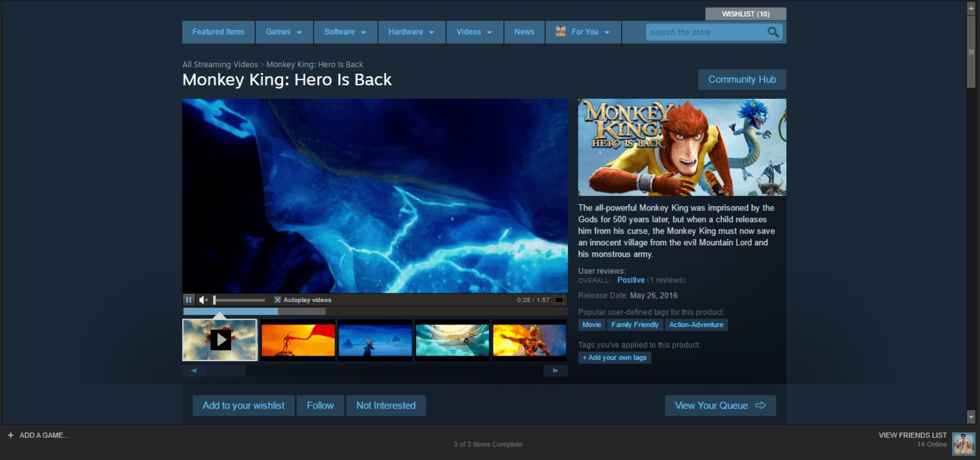This screenshot has width=980, height=460.
Task: Unmute the video sound
Action: click(204, 299)
